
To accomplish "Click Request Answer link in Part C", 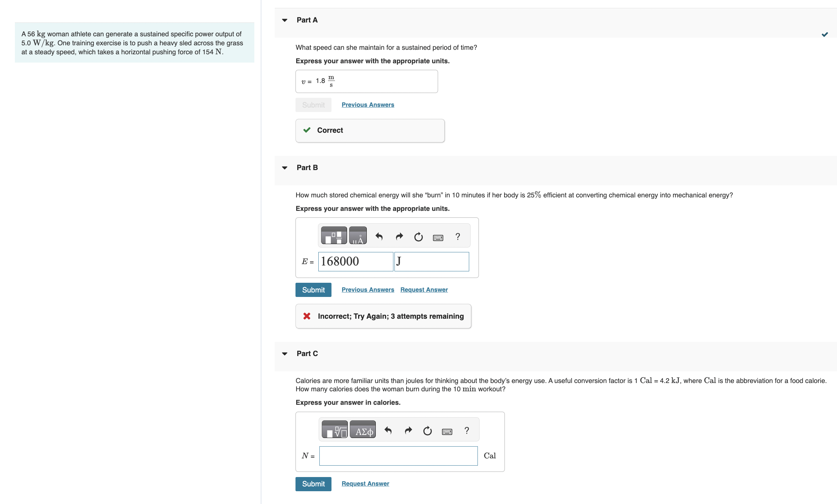I will pos(365,484).
